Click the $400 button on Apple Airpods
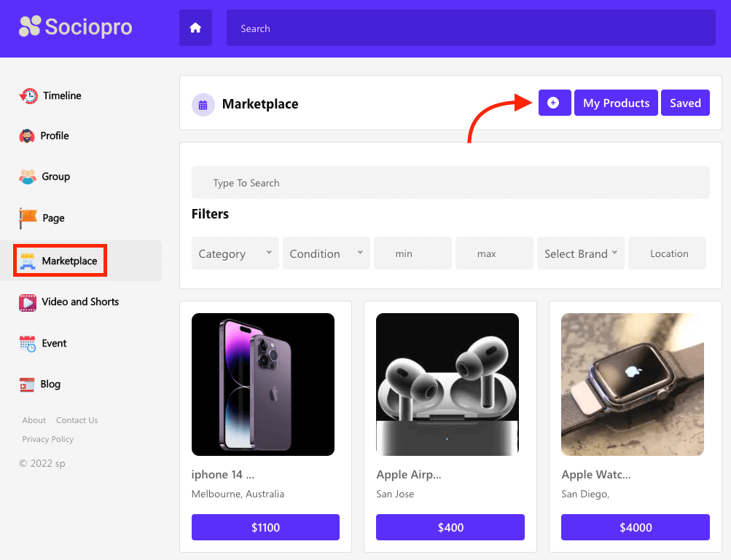 pyautogui.click(x=450, y=527)
